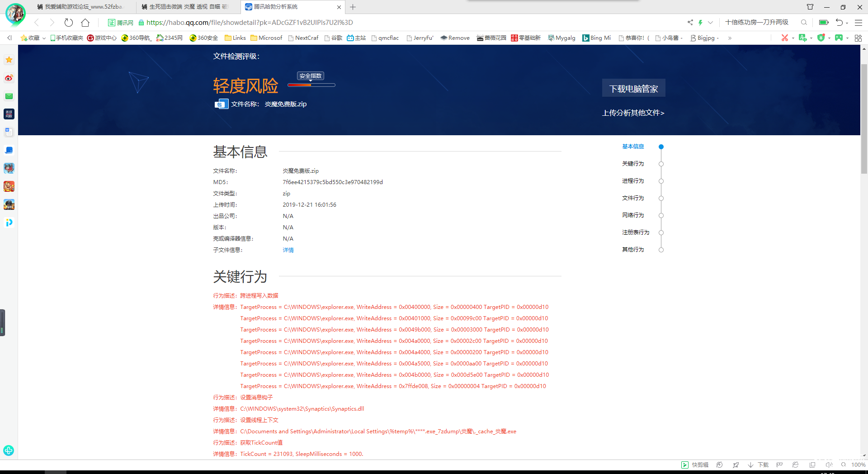Jump to 网络行为 section in side nav

633,215
